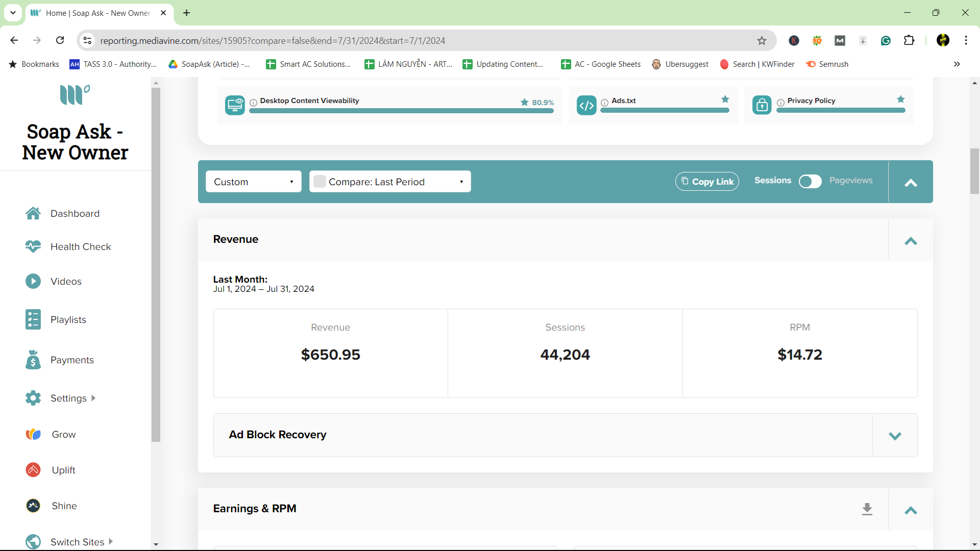The width and height of the screenshot is (980, 551).
Task: Click the Health Check heartbeat icon
Action: point(33,246)
